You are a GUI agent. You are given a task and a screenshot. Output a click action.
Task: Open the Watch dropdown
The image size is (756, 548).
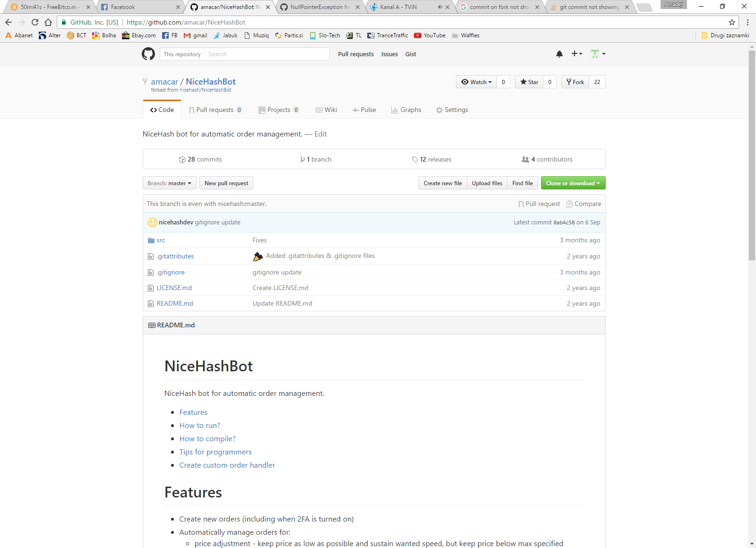[x=476, y=82]
